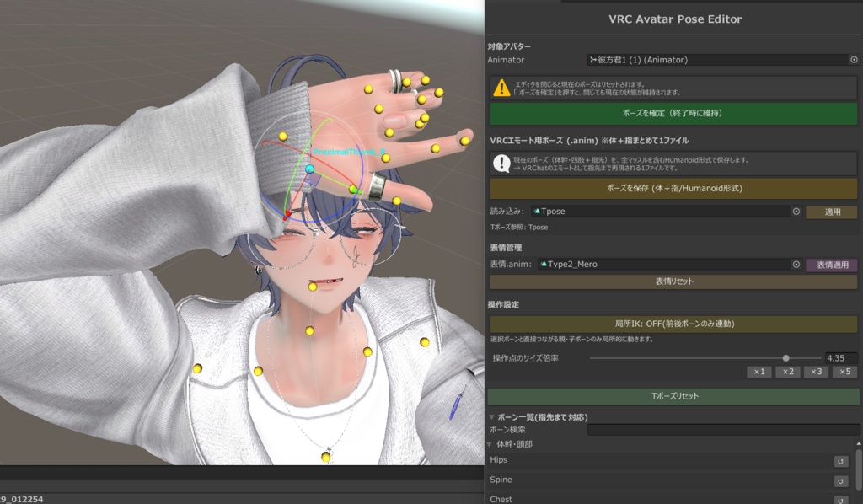Apply the loaded Tpose with 適用

[832, 212]
